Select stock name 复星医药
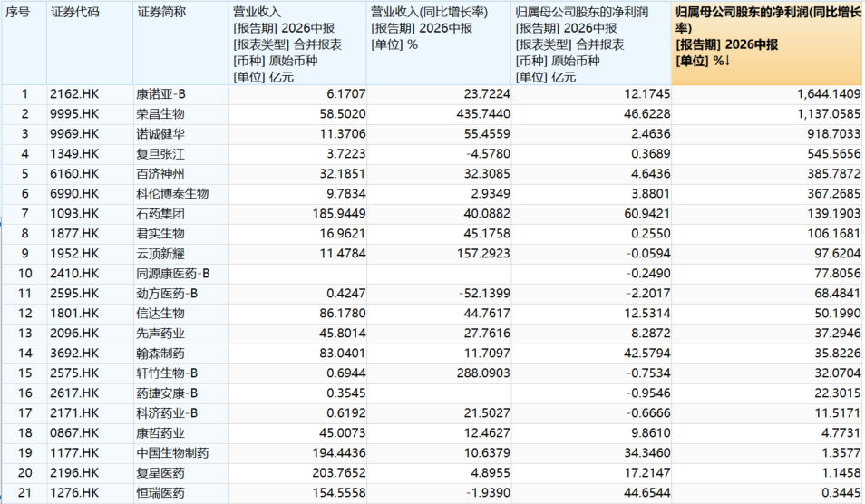Screen dimensions: 865x504 (x=160, y=472)
